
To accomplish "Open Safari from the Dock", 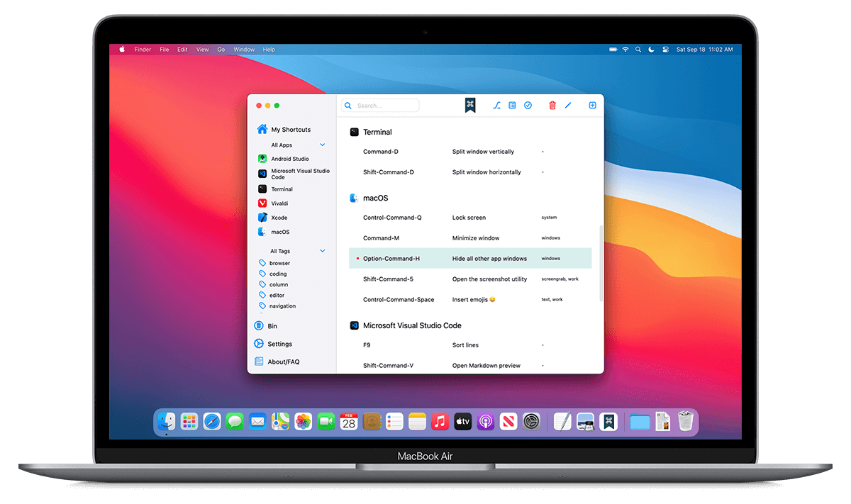I will coord(212,422).
